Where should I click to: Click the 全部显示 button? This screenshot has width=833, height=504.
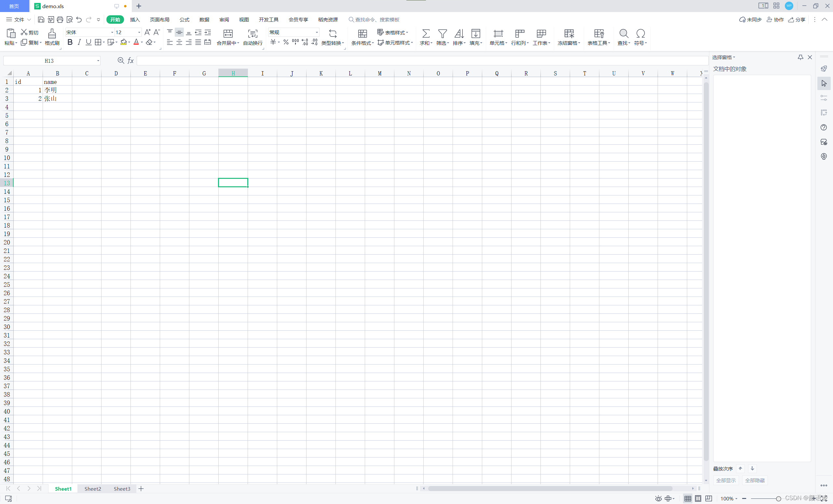[x=726, y=480]
